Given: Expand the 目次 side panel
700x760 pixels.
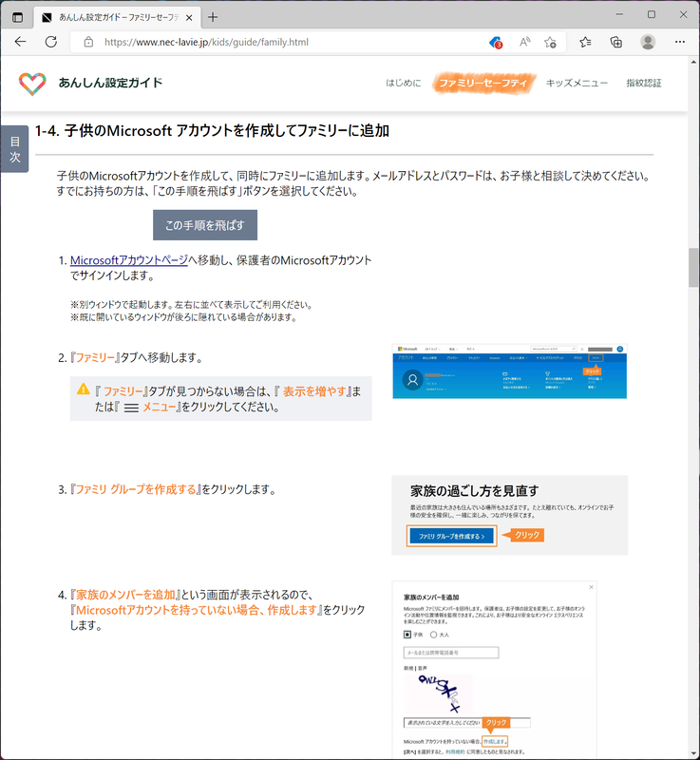Looking at the screenshot, I should pos(15,149).
